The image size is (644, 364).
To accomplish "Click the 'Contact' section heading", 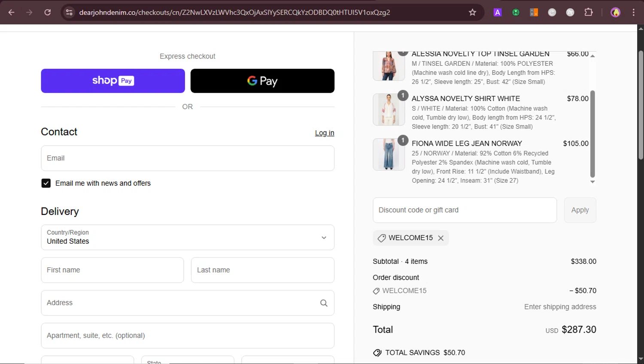I will tap(59, 132).
